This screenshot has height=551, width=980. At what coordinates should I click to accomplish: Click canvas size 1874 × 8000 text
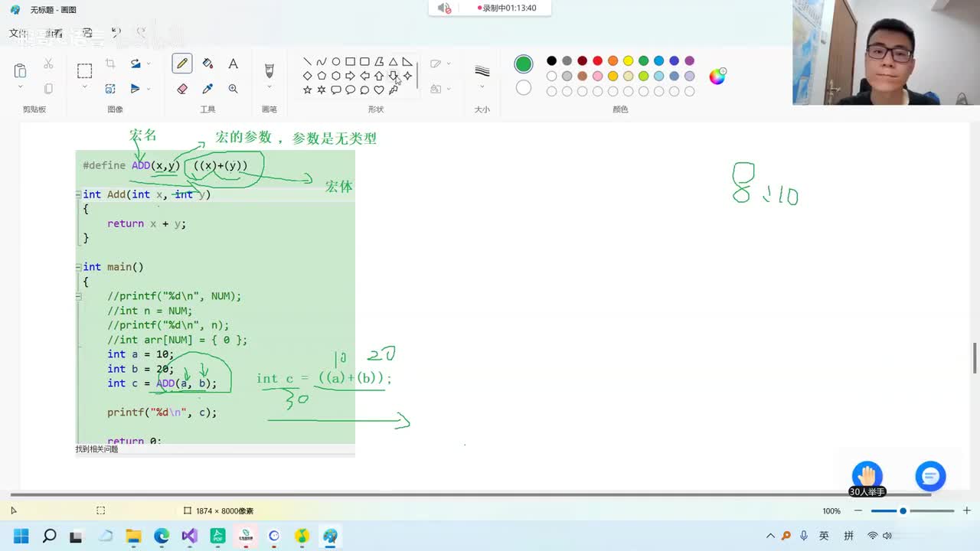[x=224, y=510]
